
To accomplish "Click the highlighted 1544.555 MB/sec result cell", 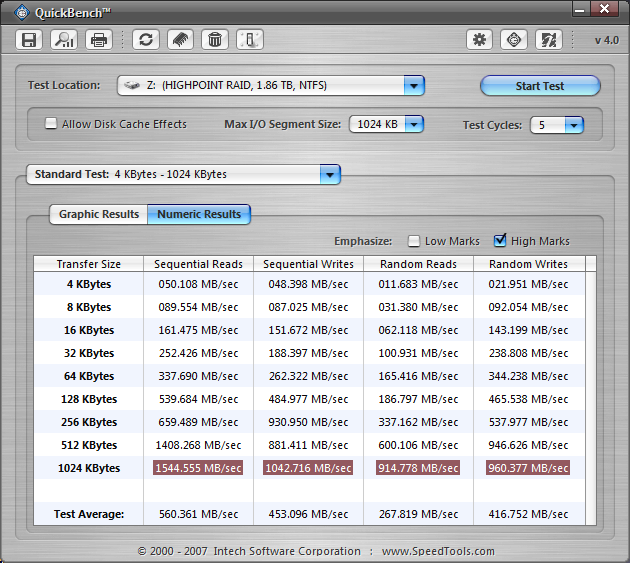I will 198,468.
